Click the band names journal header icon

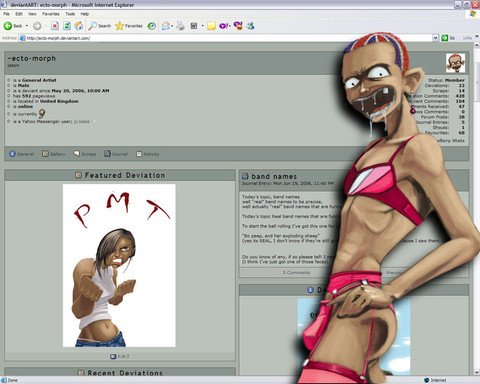point(245,176)
